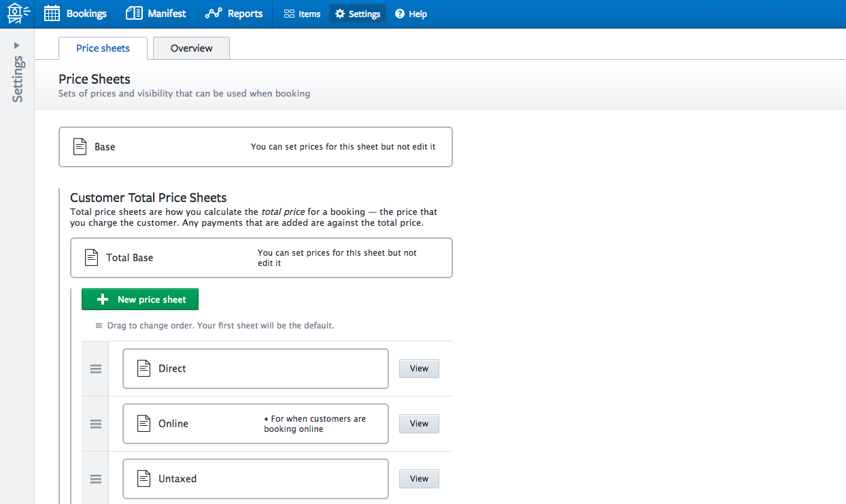846x504 pixels.
Task: View the Online price sheet
Action: (419, 424)
